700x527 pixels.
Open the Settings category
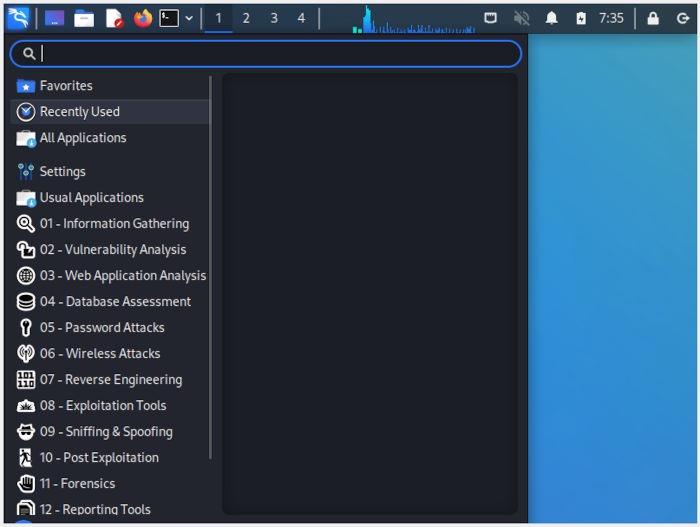[110, 171]
